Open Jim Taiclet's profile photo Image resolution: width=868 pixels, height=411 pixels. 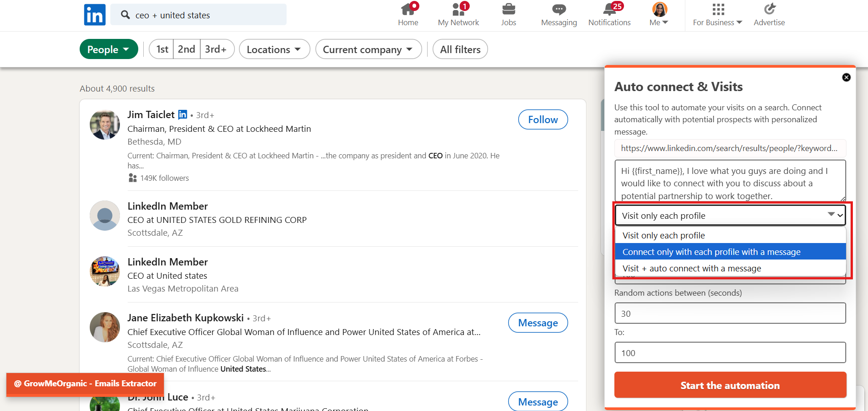coord(105,124)
